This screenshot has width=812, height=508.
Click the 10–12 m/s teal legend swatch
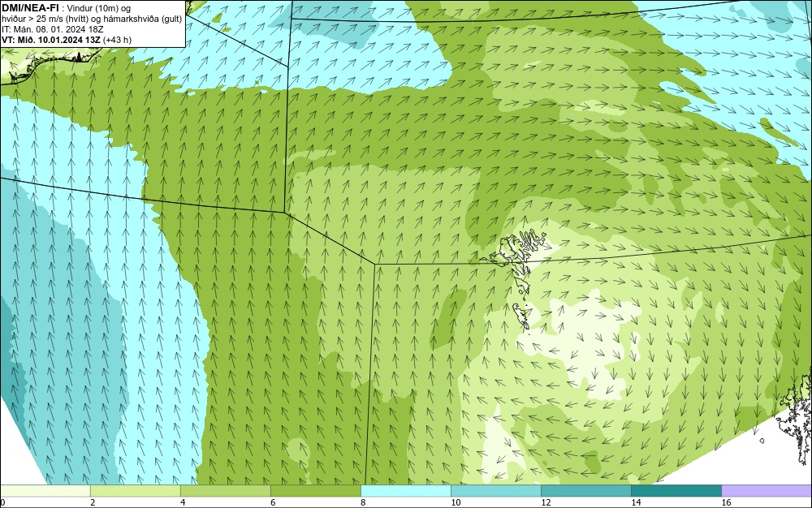495,491
